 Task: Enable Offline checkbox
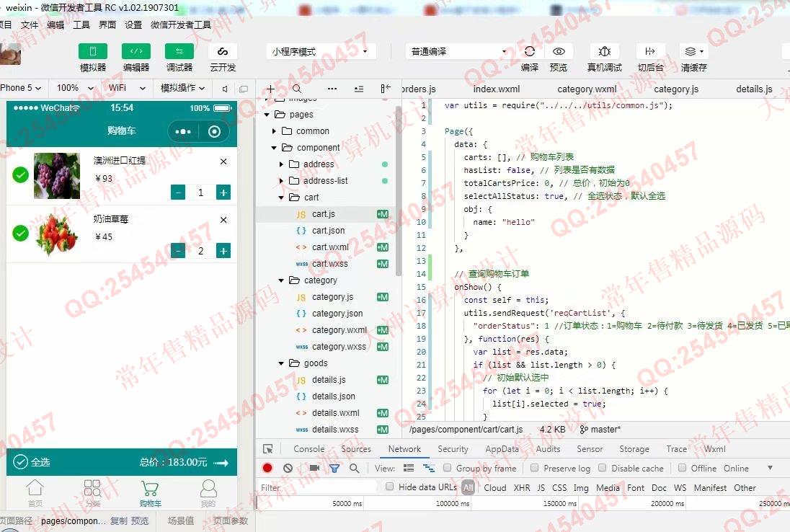click(x=682, y=468)
